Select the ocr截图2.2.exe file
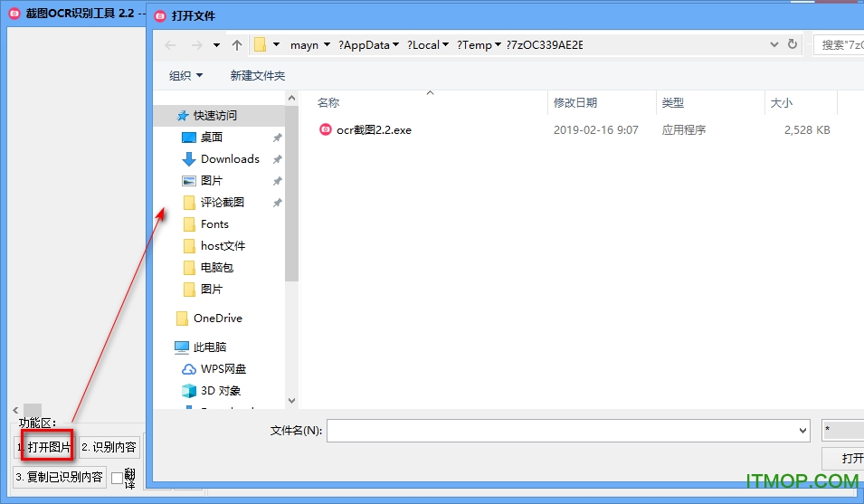864x504 pixels. (x=373, y=130)
